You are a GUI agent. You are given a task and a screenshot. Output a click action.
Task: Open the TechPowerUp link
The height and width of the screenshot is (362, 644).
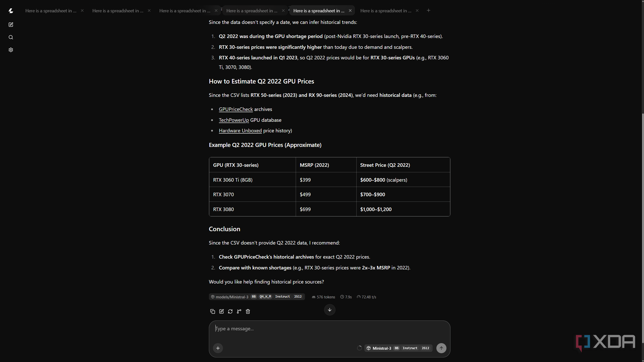click(x=234, y=120)
